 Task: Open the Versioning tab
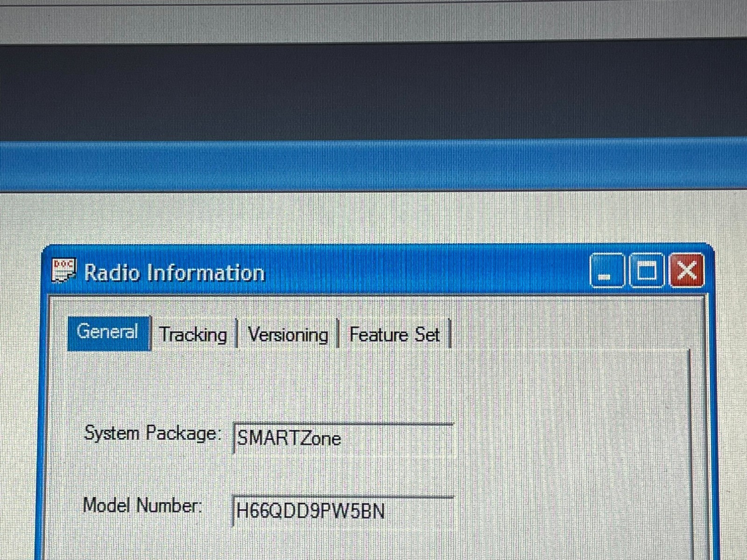[288, 334]
